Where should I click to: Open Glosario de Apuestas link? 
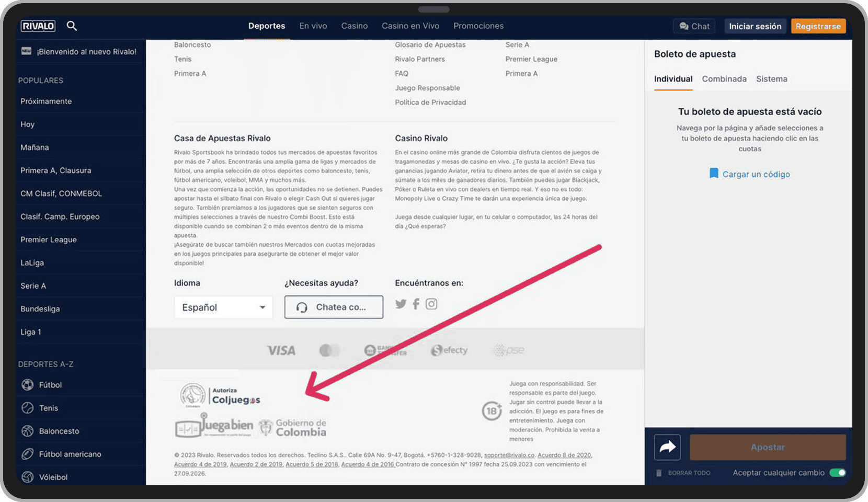tap(430, 44)
